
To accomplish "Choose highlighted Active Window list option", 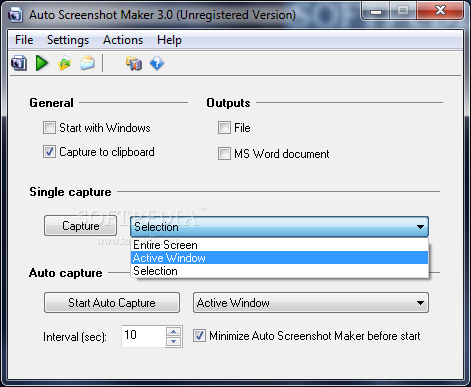I will (279, 258).
